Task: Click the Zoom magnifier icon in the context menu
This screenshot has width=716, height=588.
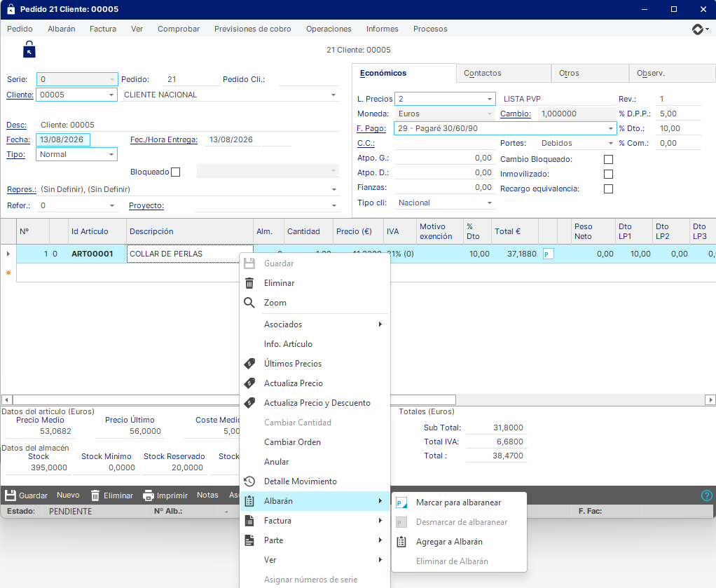Action: [x=249, y=303]
